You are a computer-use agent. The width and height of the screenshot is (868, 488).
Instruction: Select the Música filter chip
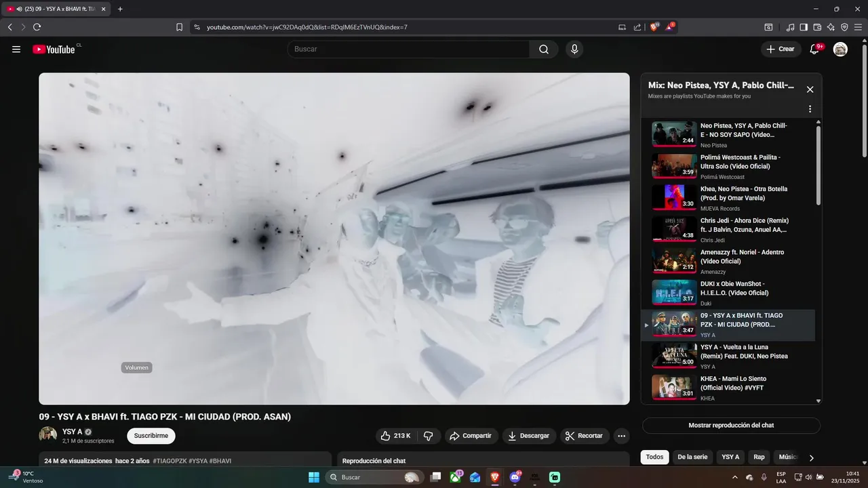tap(787, 457)
